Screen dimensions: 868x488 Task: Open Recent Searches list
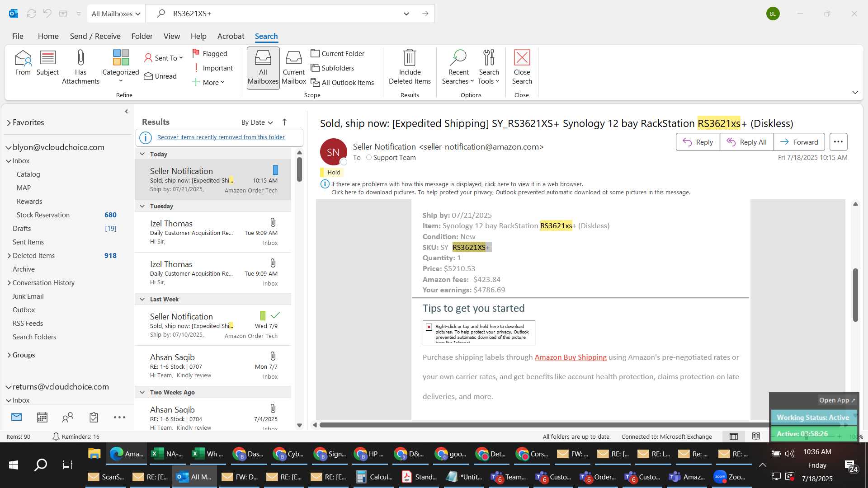(x=458, y=67)
